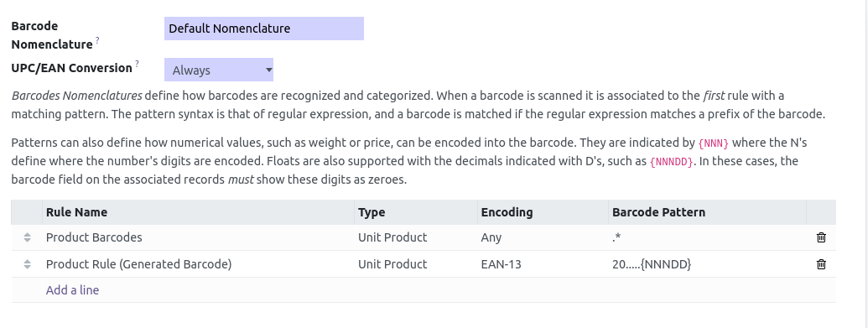Delete the Product Barcodes rule
Image resolution: width=868 pixels, height=328 pixels.
[821, 237]
